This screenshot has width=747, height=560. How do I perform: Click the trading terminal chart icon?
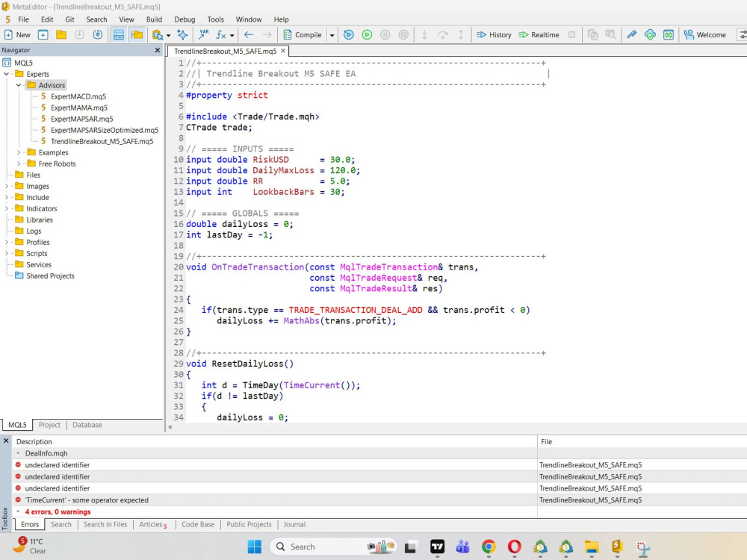[x=669, y=35]
